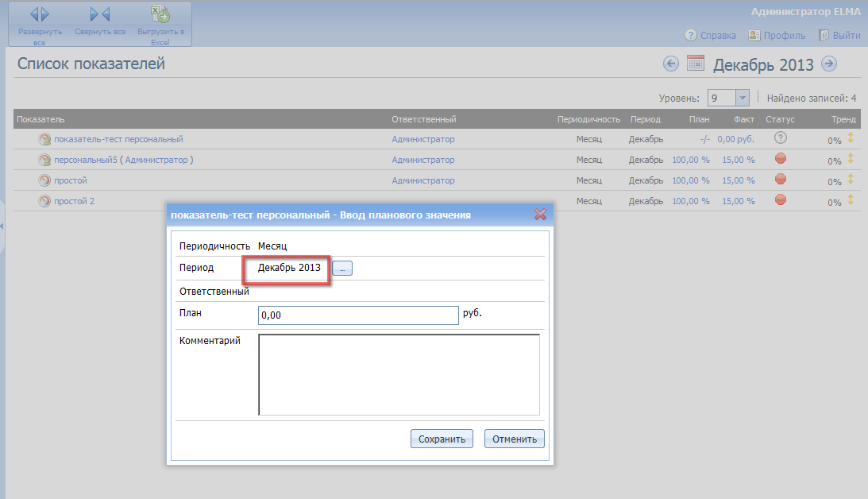
Task: Close the plan value input dialog
Action: pos(540,215)
